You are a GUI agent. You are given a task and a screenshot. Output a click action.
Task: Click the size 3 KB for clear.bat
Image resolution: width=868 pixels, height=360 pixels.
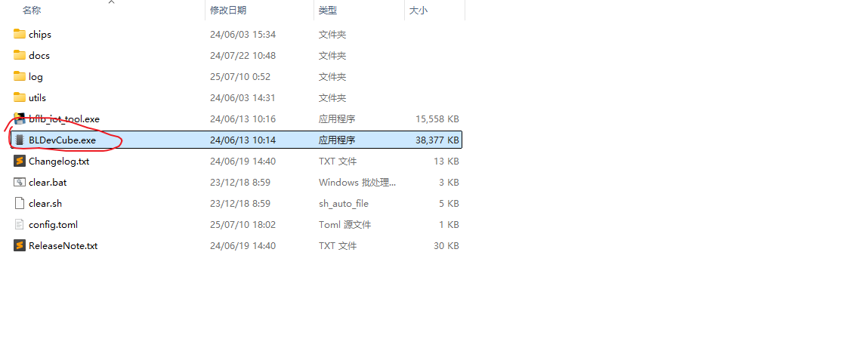tap(449, 183)
